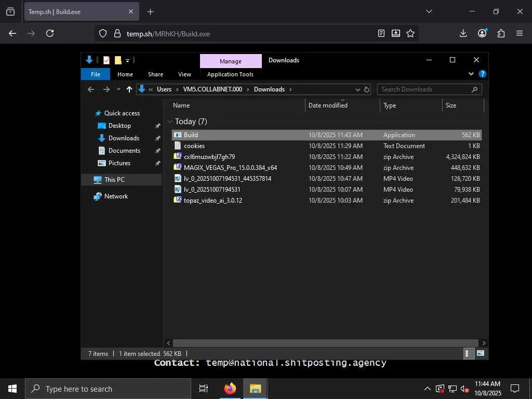The height and width of the screenshot is (399, 532).
Task: Sort files by Date modified column
Action: click(x=342, y=105)
